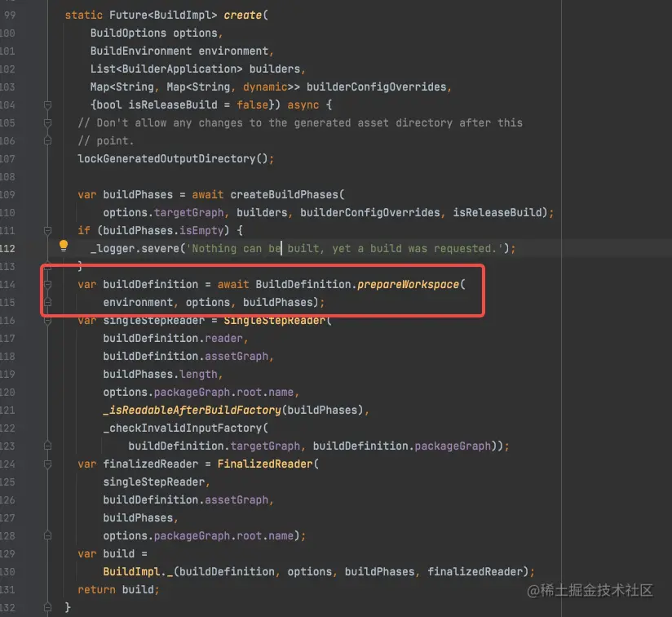Collapse the fold marker on line 106
This screenshot has height=617, width=672.
click(x=47, y=140)
